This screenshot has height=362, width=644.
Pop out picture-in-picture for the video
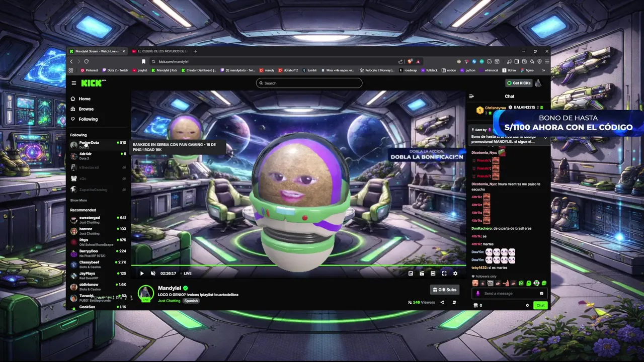411,274
